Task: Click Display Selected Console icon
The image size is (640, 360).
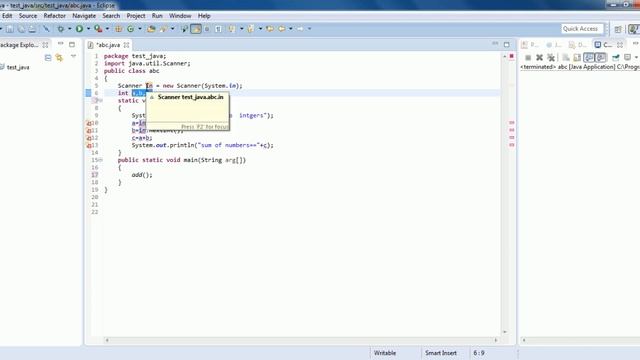Action: tap(628, 58)
